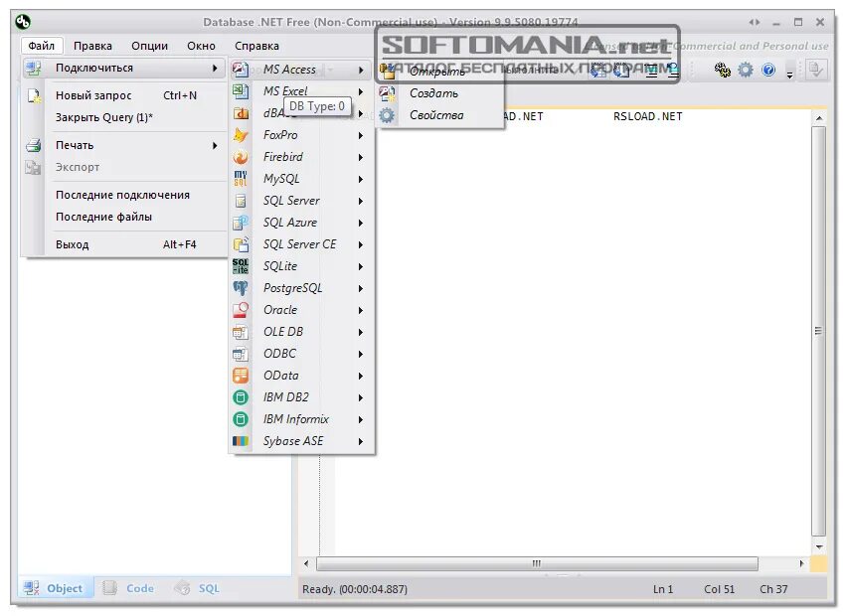
Task: Switch to the SQL tab
Action: [198, 588]
